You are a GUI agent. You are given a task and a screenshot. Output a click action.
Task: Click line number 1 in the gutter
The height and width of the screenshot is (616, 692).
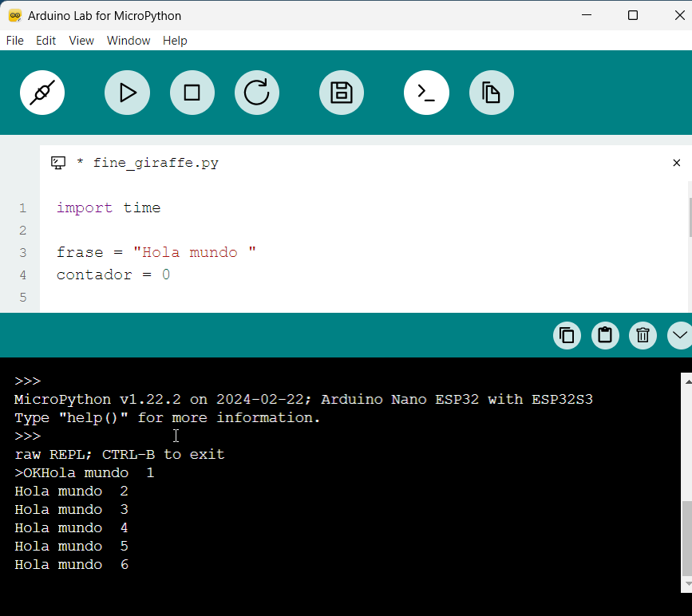(x=23, y=207)
